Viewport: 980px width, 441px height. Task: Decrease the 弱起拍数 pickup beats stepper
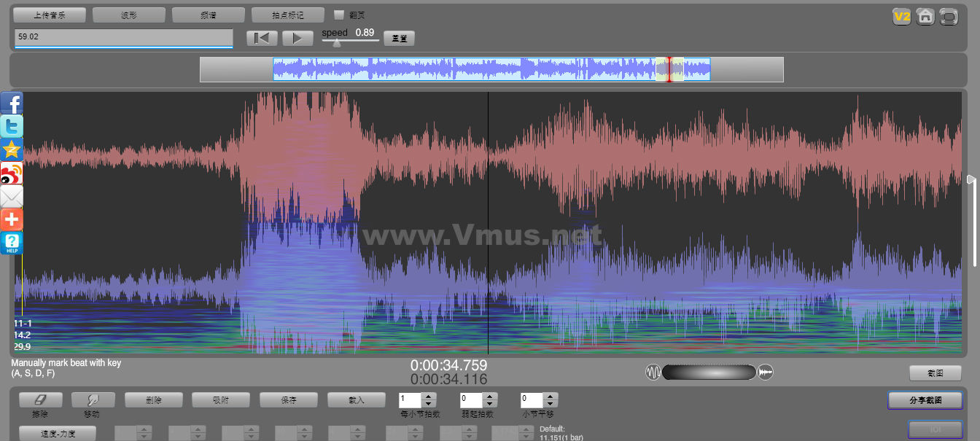pyautogui.click(x=490, y=404)
